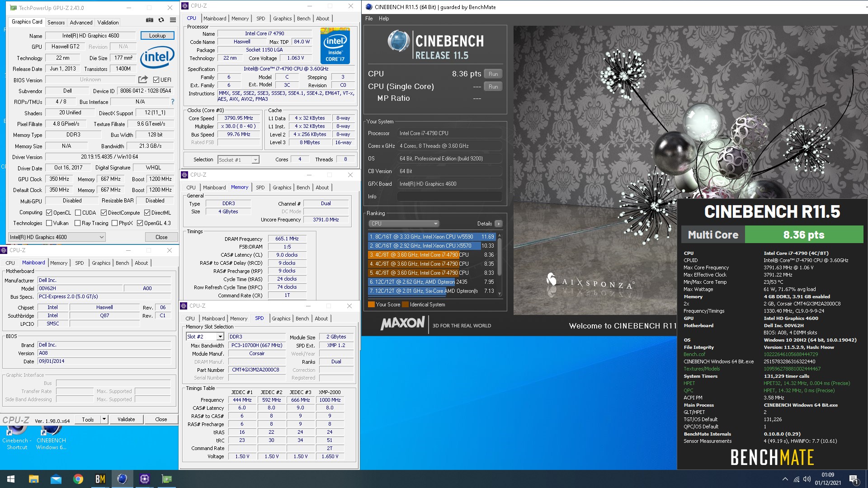
Task: Click the Cinebench taskbar icon
Action: tap(123, 479)
